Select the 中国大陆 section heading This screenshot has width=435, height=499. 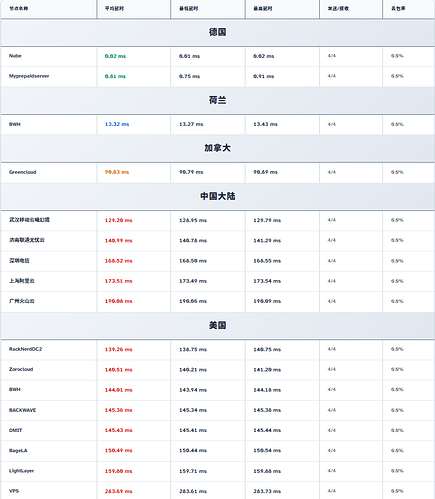(217, 196)
